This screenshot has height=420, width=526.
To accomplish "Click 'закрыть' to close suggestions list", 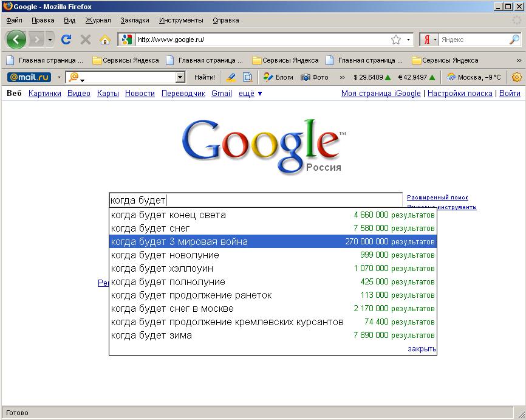I will click(422, 349).
